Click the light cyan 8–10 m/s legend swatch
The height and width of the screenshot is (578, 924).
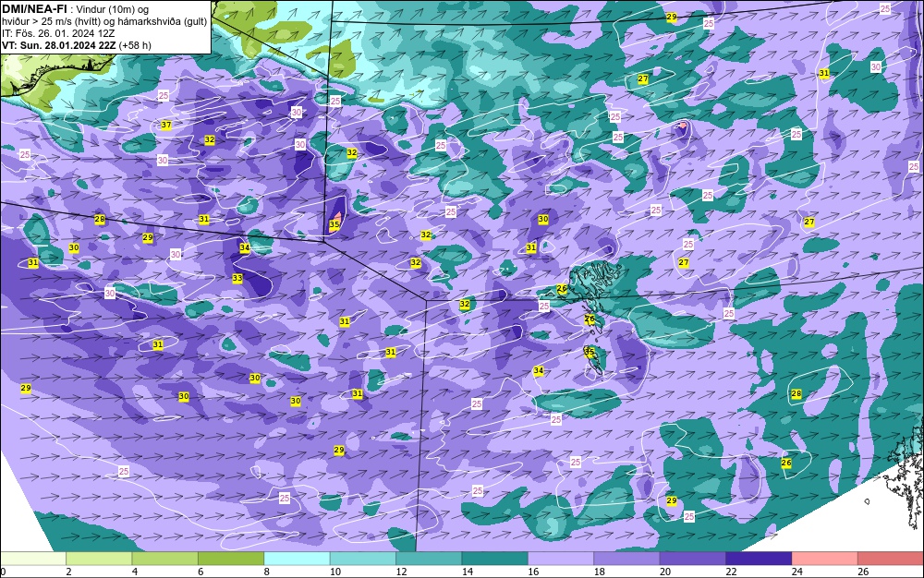pos(297,559)
